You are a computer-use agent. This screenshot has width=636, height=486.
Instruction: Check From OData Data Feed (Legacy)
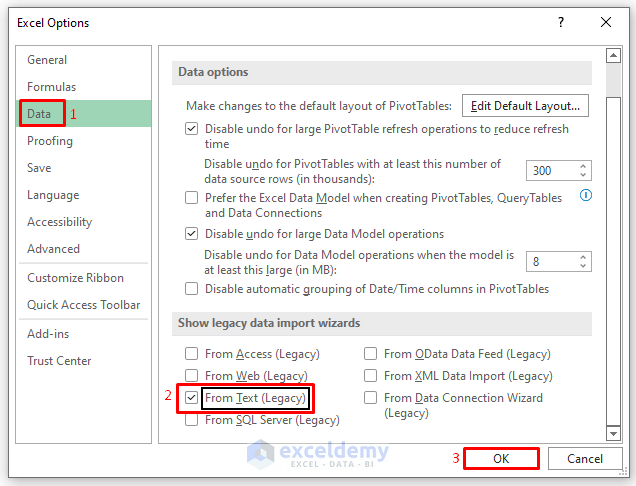(371, 354)
